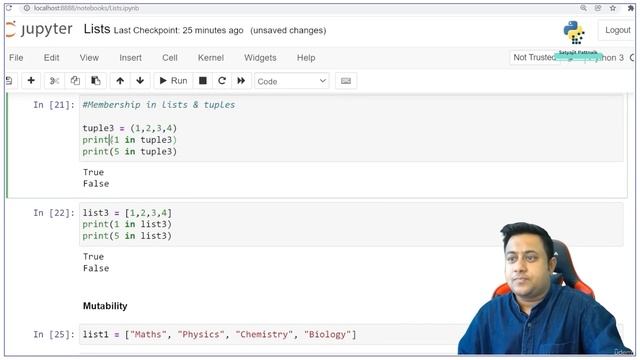Click the In [21] cell prompt

(54, 105)
